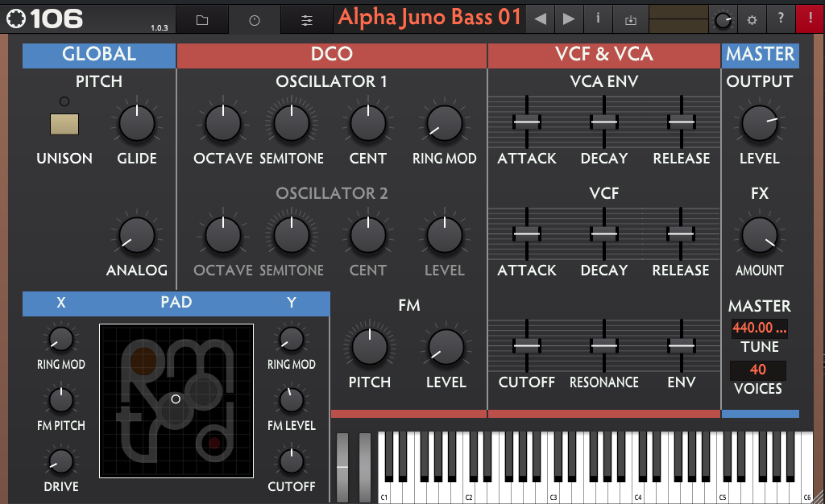Viewport: 825px width, 504px height.
Task: Click the FX AMOUNT knob
Action: point(759,235)
